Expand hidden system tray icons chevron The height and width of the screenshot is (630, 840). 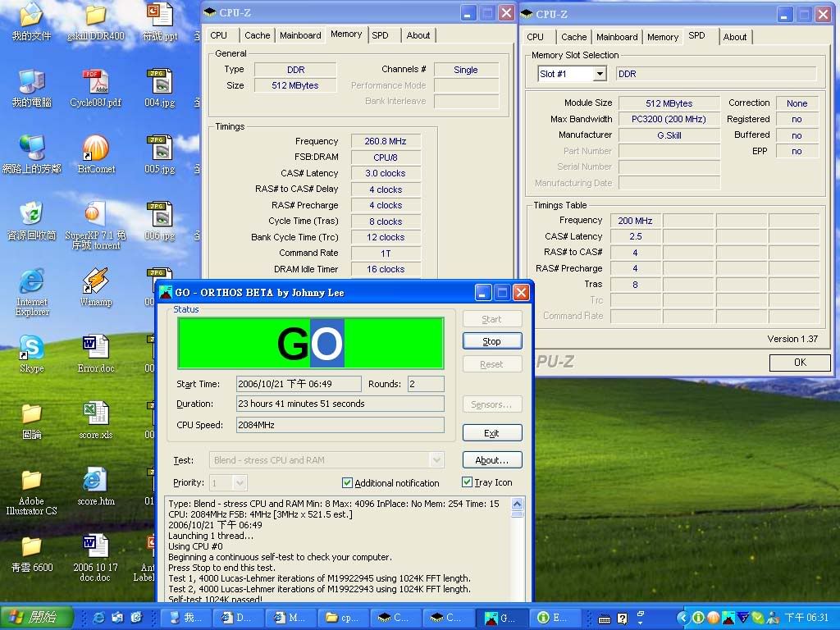point(682,619)
